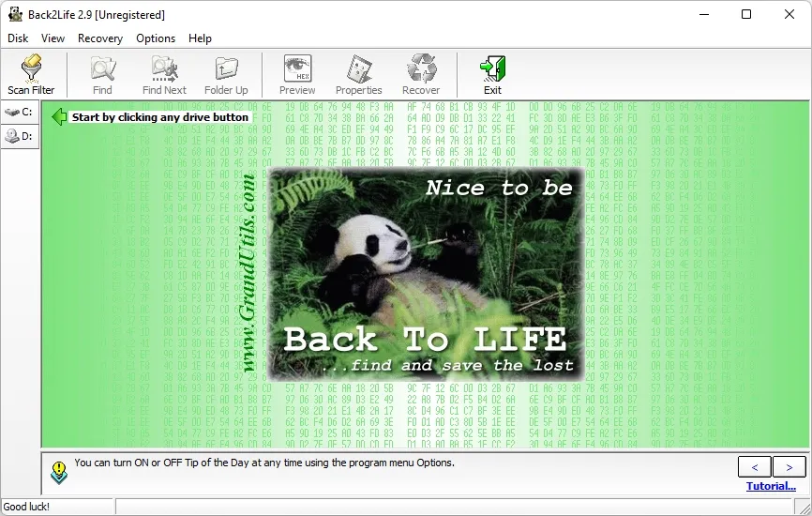812x516 pixels.
Task: Show previous tip with < button
Action: [755, 467]
